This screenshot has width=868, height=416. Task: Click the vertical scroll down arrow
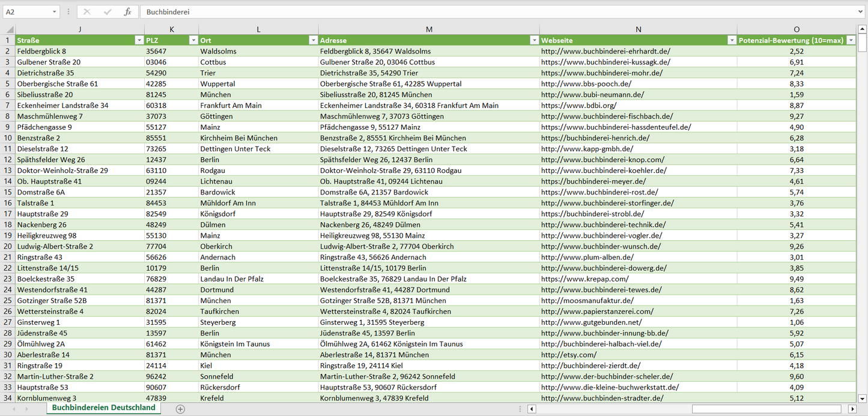tap(863, 397)
